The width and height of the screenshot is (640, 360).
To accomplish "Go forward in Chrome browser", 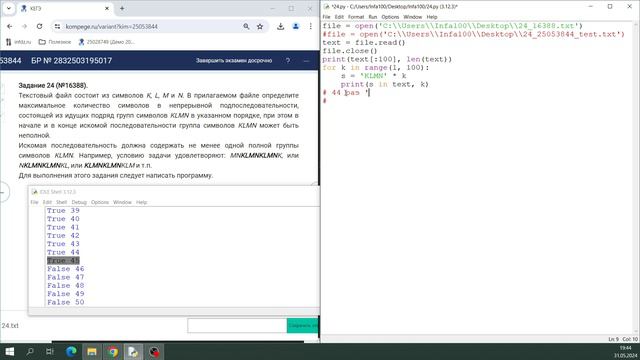I will pos(24,26).
